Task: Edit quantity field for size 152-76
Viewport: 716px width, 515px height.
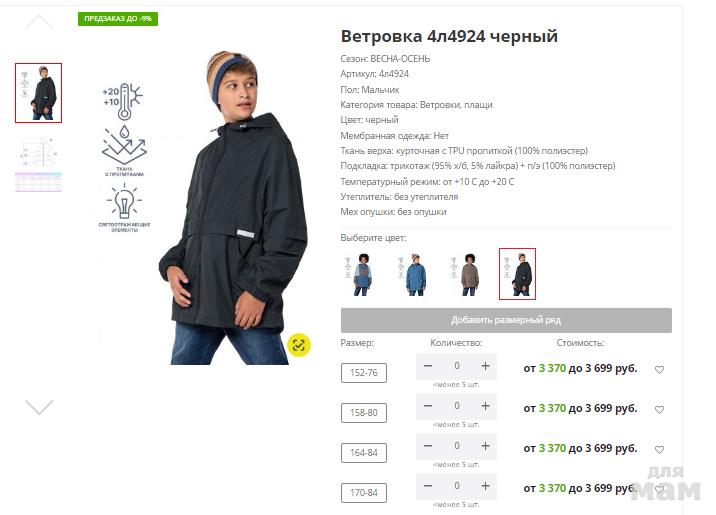Action: click(x=457, y=366)
